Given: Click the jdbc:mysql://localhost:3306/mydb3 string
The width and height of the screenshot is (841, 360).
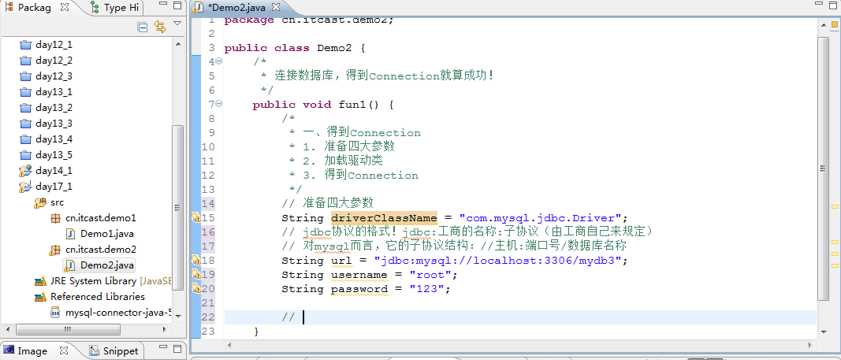Looking at the screenshot, I should tap(497, 260).
